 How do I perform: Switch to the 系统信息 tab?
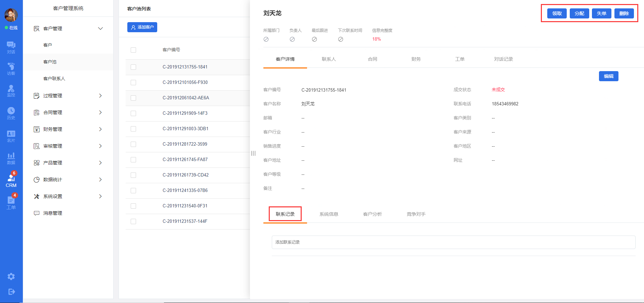point(329,214)
